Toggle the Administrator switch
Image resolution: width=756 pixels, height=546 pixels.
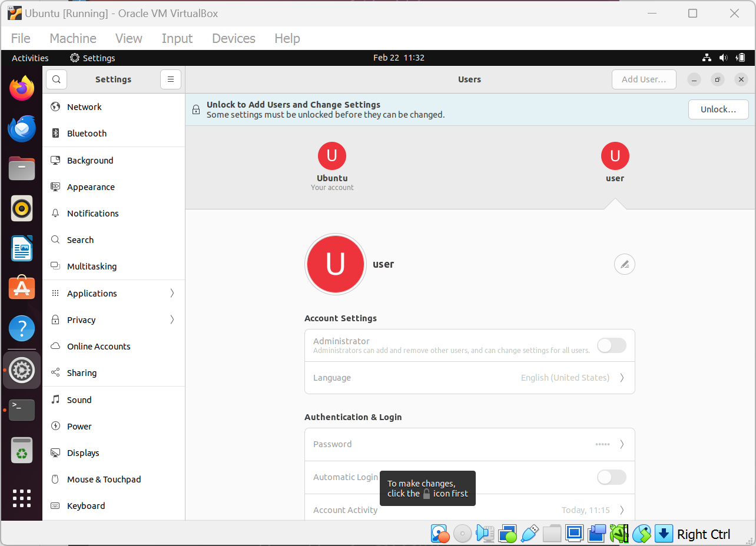pos(612,345)
